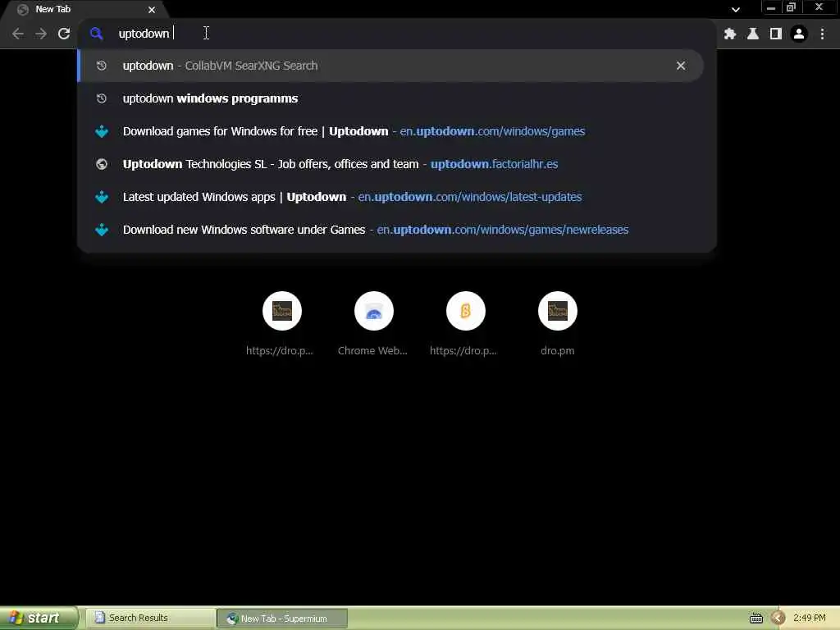Screen dimensions: 840x630
Task: Open the dro.pm shortcut tile
Action: coord(557,323)
